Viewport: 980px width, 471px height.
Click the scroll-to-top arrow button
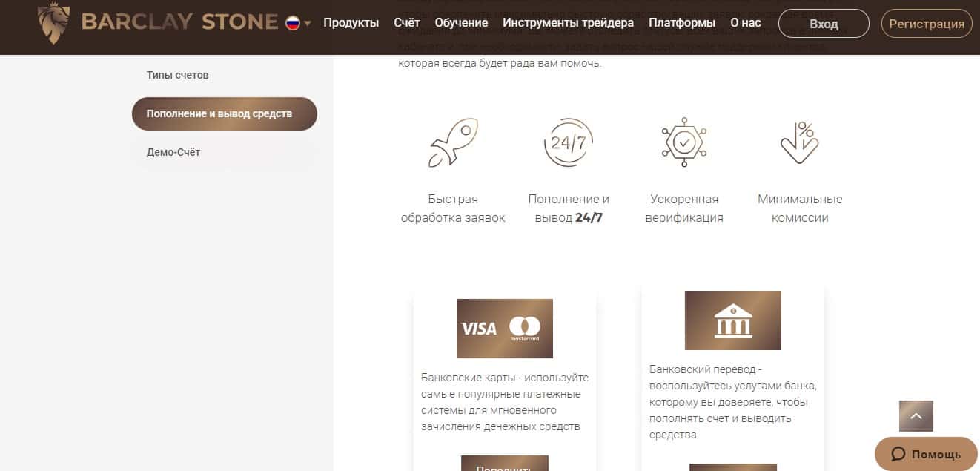(916, 416)
